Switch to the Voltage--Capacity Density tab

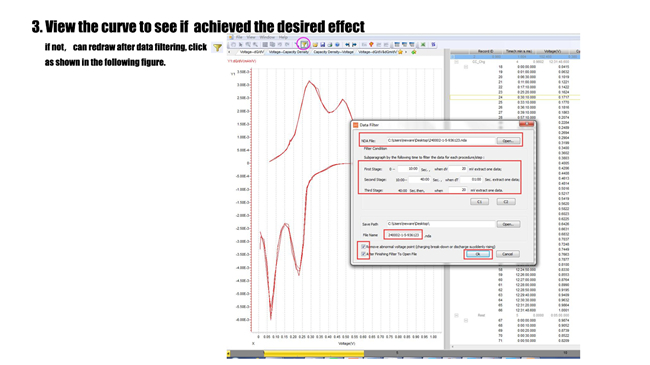pos(289,52)
